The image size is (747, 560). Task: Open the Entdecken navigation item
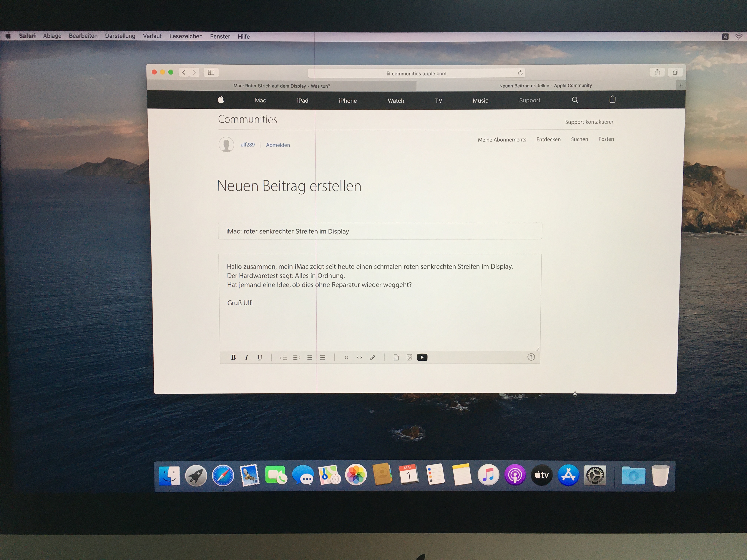548,139
